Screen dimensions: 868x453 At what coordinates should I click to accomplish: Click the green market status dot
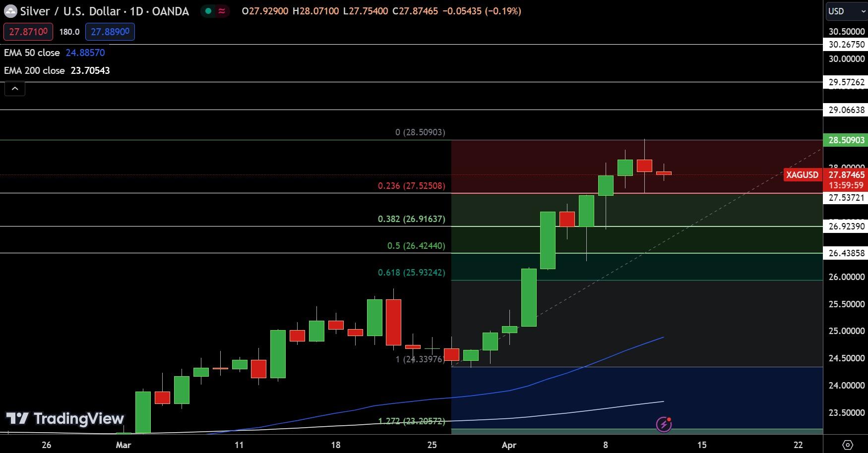(208, 11)
